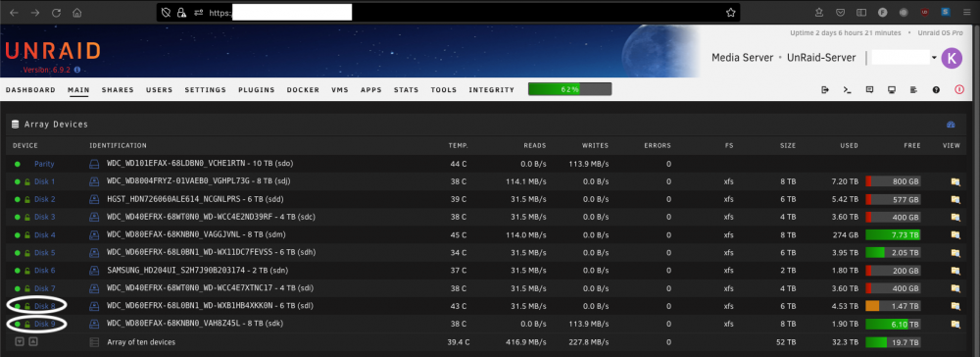Switch to the INTEGRITY tab
Screen dimensions: 980x357
[x=492, y=90]
